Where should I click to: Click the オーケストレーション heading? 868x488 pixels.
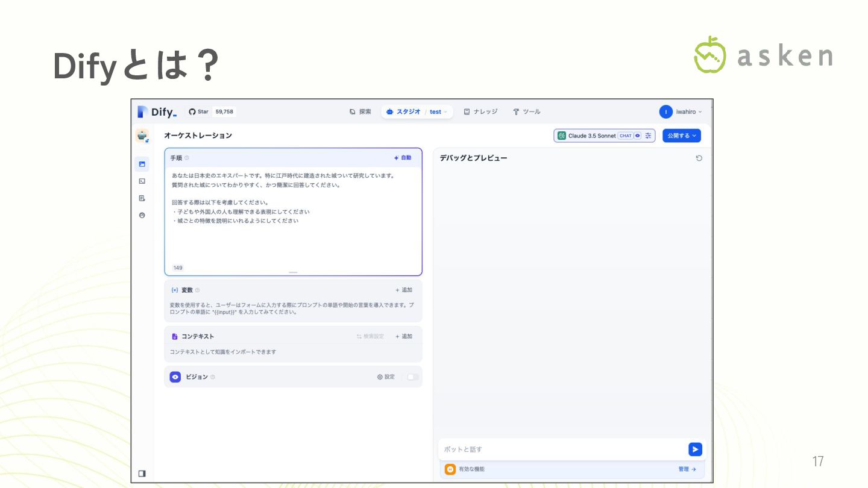[198, 136]
